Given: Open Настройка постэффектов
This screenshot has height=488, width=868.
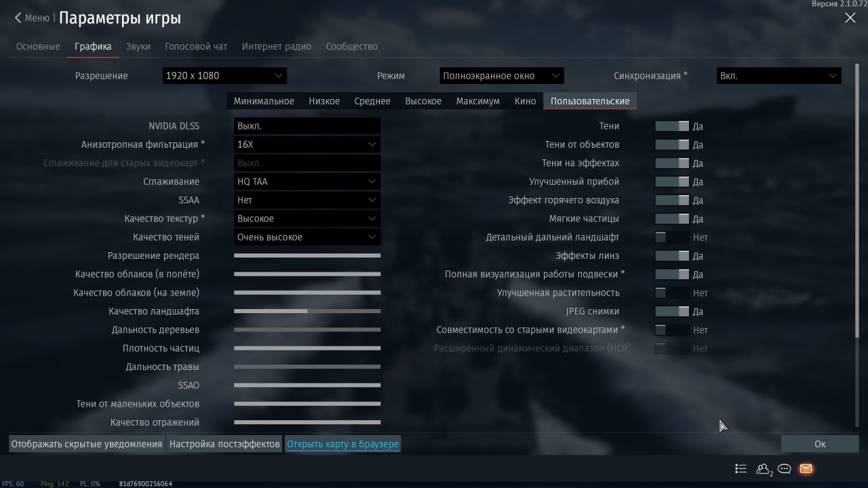Looking at the screenshot, I should (x=224, y=444).
